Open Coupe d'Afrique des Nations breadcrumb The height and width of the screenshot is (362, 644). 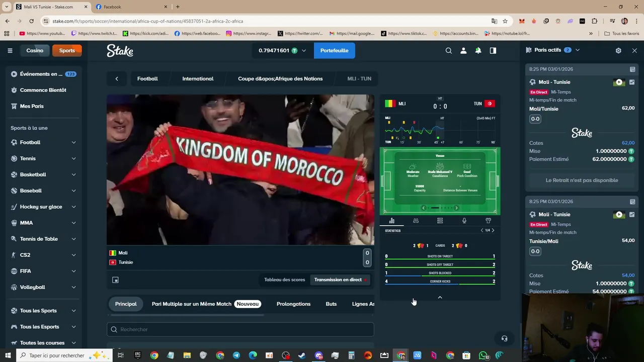pos(280,78)
